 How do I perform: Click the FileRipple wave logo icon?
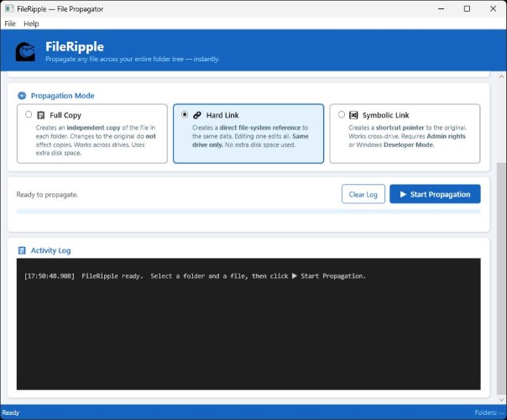[x=25, y=52]
